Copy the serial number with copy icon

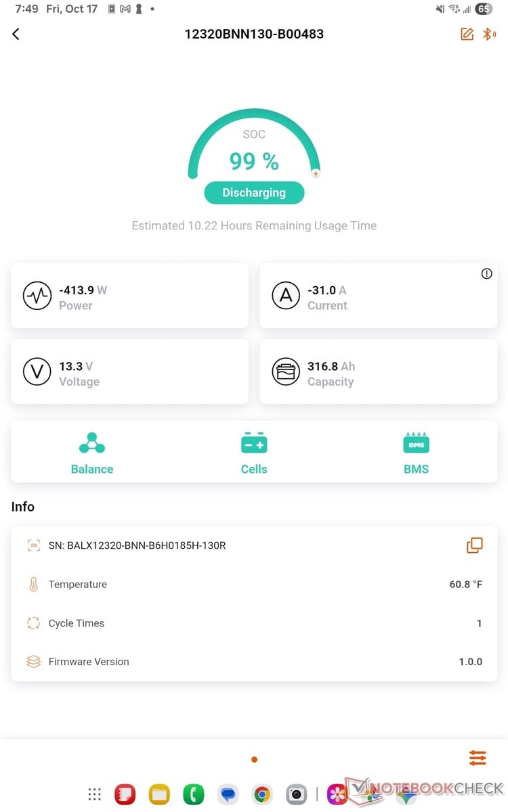pos(474,545)
